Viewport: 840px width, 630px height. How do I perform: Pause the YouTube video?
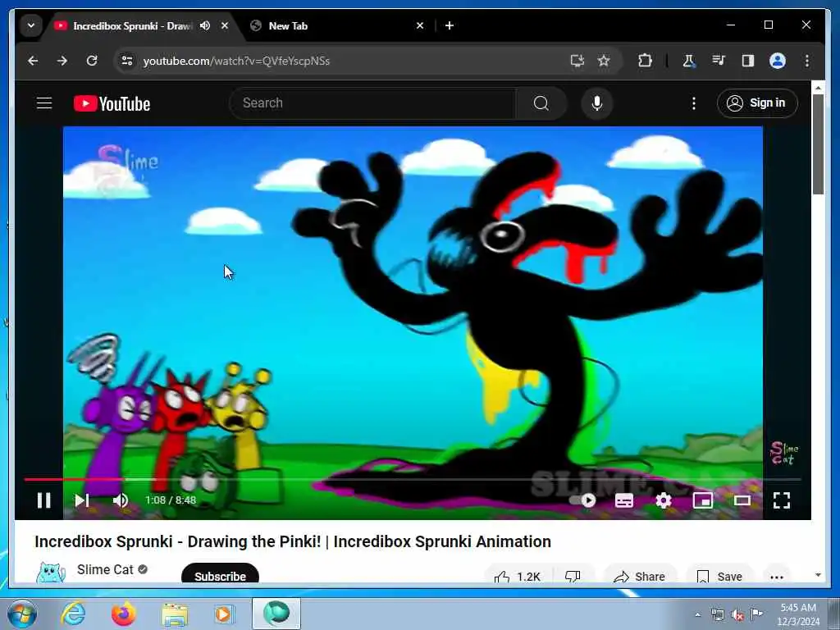coord(44,500)
